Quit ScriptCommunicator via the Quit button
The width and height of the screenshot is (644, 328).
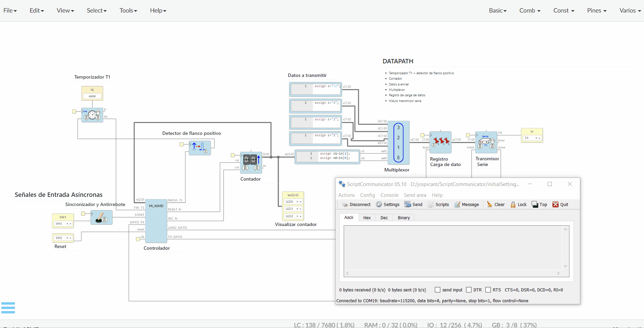[560, 204]
